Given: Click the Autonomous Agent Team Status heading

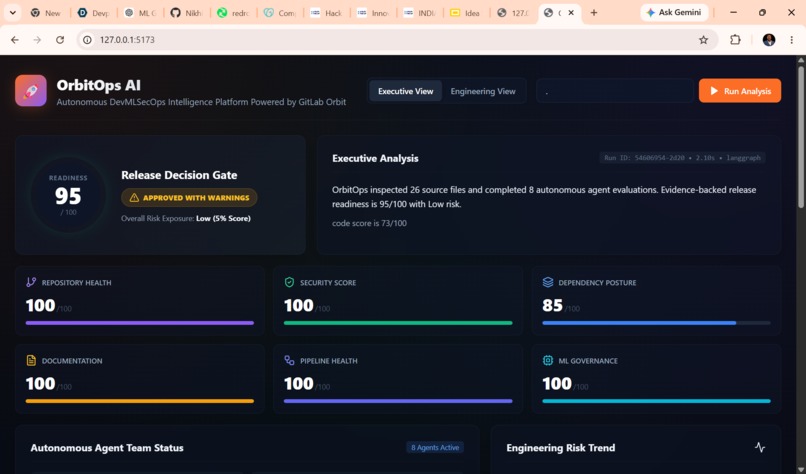Looking at the screenshot, I should [107, 448].
